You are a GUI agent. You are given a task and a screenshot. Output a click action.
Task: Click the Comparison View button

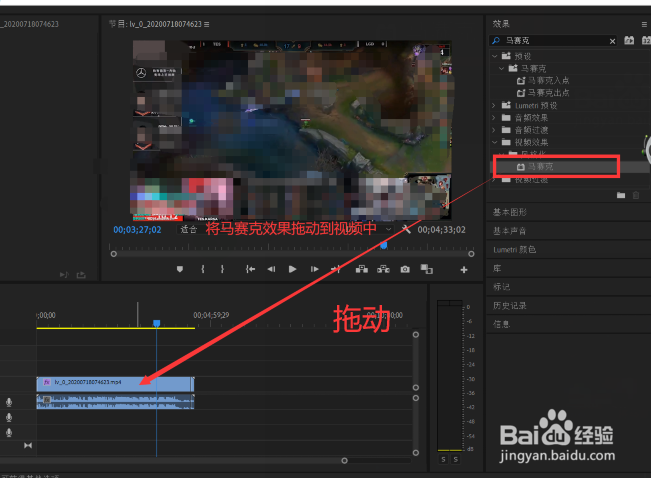[426, 269]
